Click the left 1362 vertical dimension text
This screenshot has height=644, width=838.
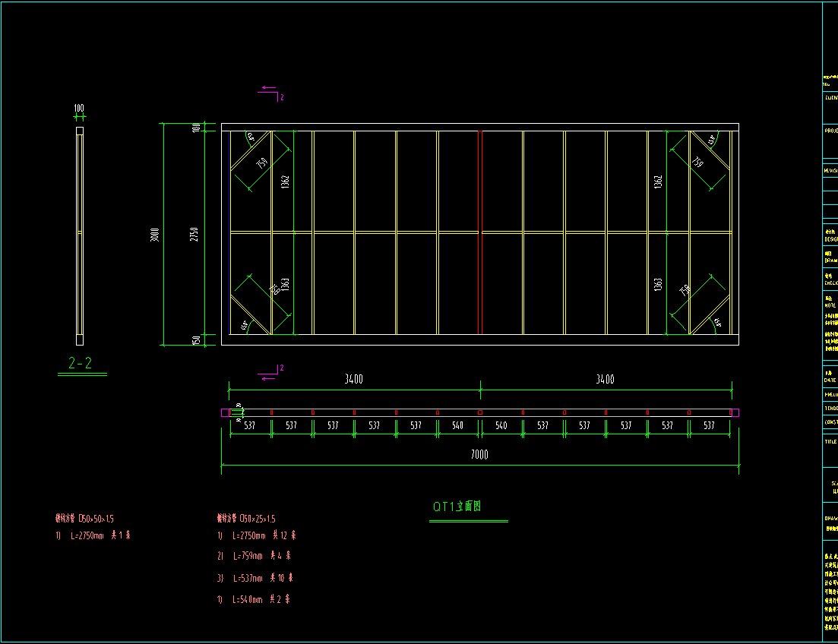[x=285, y=181]
